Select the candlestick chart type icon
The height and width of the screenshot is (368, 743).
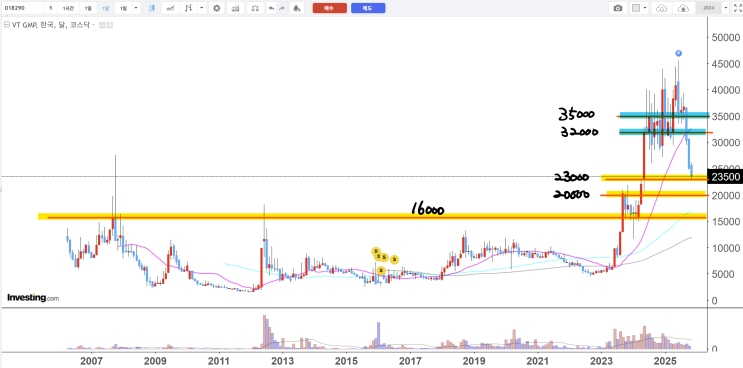coord(152,8)
